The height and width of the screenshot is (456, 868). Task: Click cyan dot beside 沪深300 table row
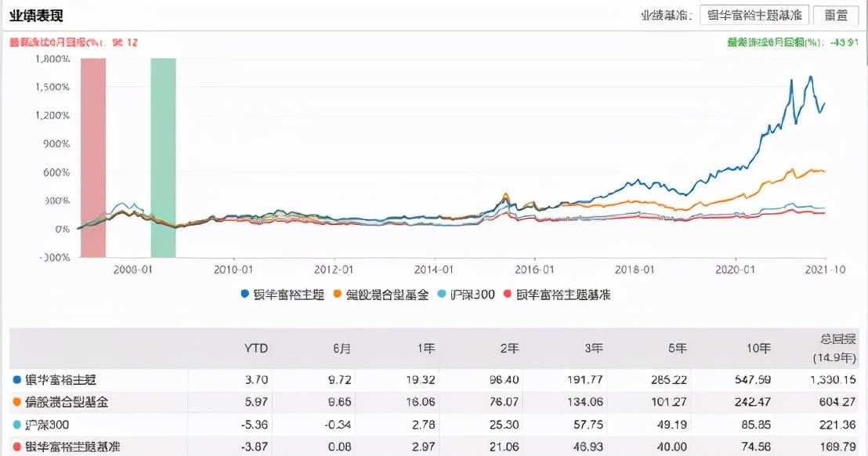coord(16,425)
